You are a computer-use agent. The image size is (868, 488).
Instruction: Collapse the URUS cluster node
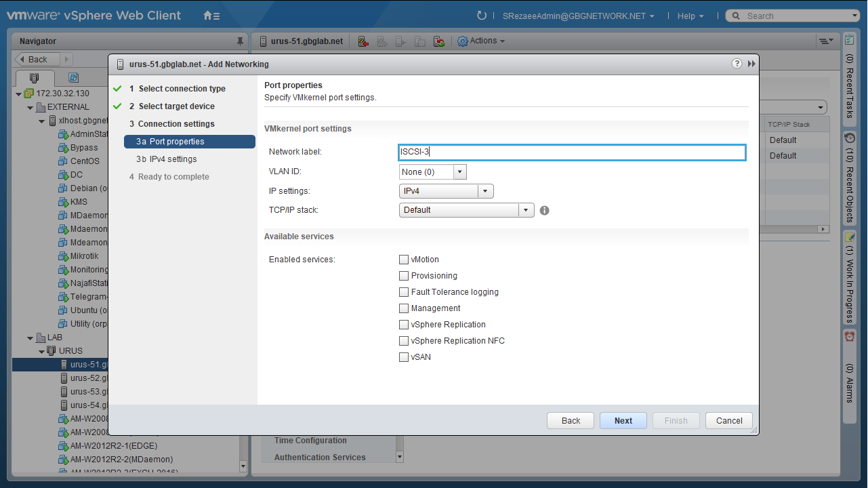[42, 351]
